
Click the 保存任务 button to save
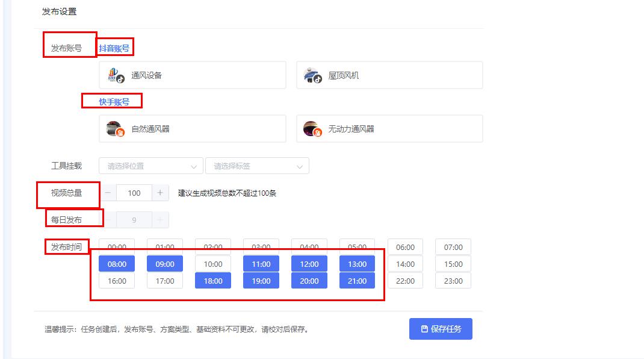441,328
